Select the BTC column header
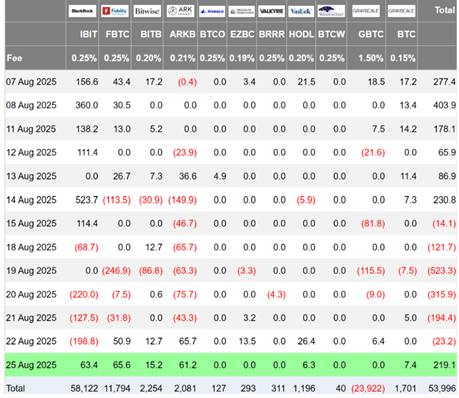Viewport: 459px width, 398px height. point(406,34)
